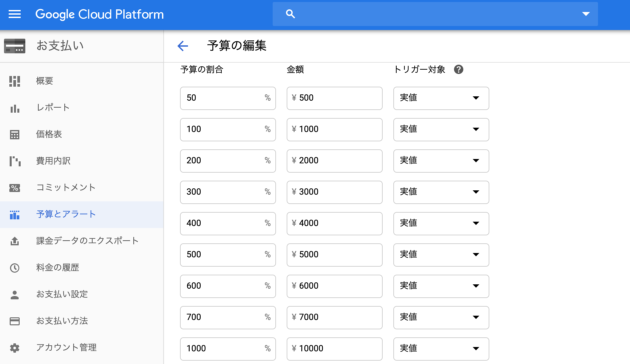Click the 予算とアラート icon
This screenshot has width=630, height=364.
coord(15,215)
